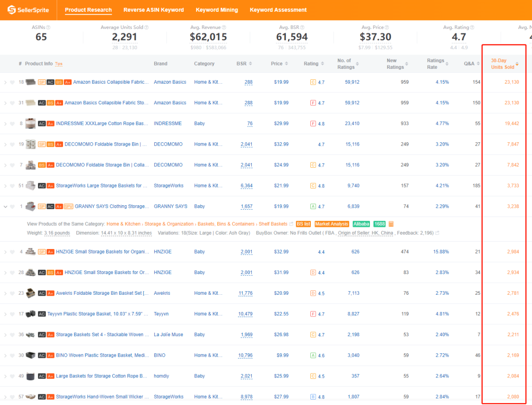Click the Home & Kitchen breadcrumb link
This screenshot has width=532, height=405.
point(124,224)
